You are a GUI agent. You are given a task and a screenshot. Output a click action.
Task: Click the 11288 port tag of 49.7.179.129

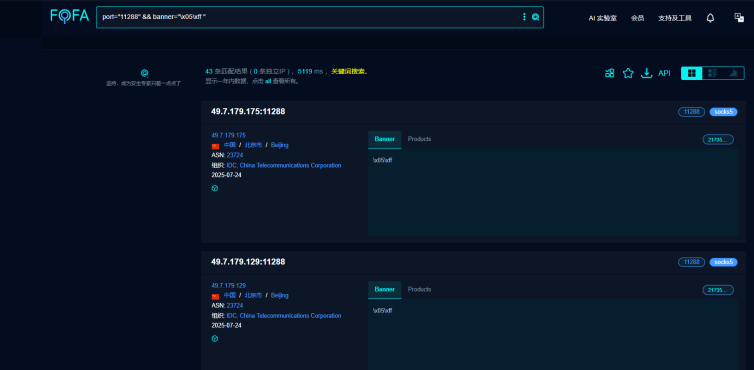click(x=691, y=262)
